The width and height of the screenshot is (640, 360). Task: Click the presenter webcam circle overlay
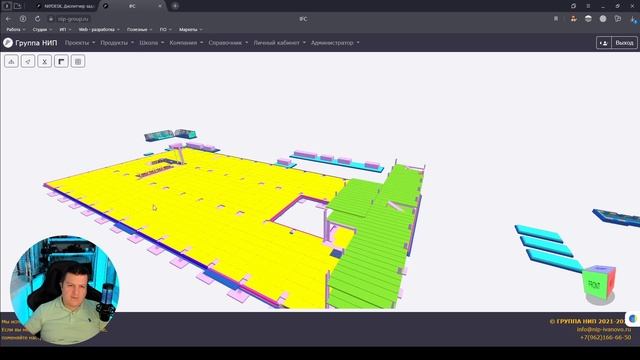pos(64,289)
